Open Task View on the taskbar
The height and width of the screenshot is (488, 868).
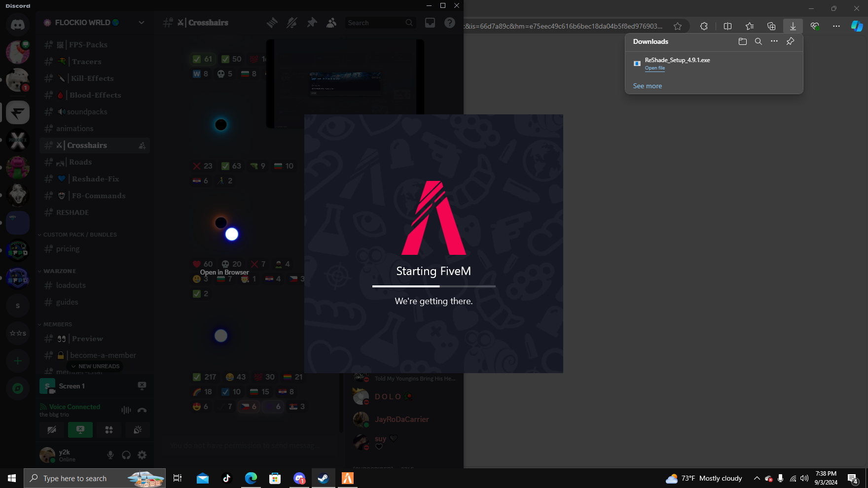pos(178,478)
